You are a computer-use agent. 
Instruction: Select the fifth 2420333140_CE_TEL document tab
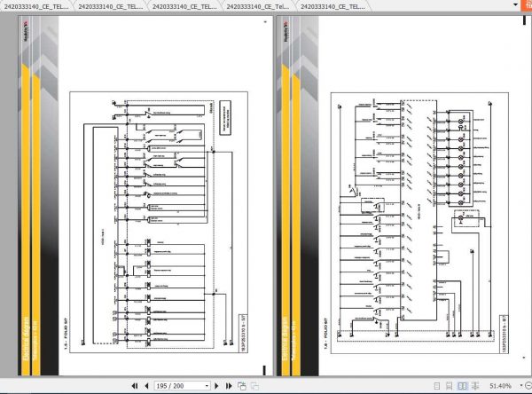pos(332,6)
